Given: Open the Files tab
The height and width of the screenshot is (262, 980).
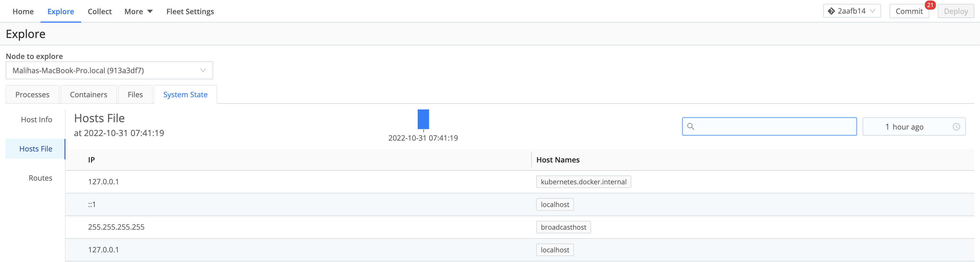Looking at the screenshot, I should [135, 94].
